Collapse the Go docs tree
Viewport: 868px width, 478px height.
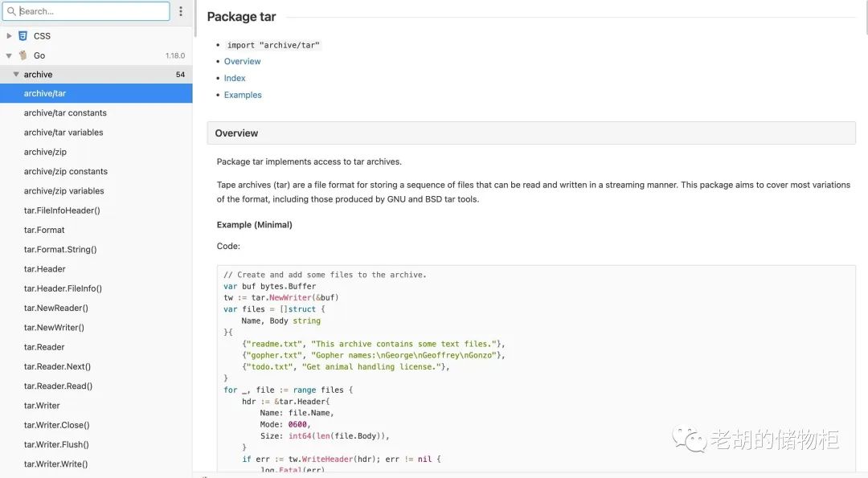coord(9,55)
